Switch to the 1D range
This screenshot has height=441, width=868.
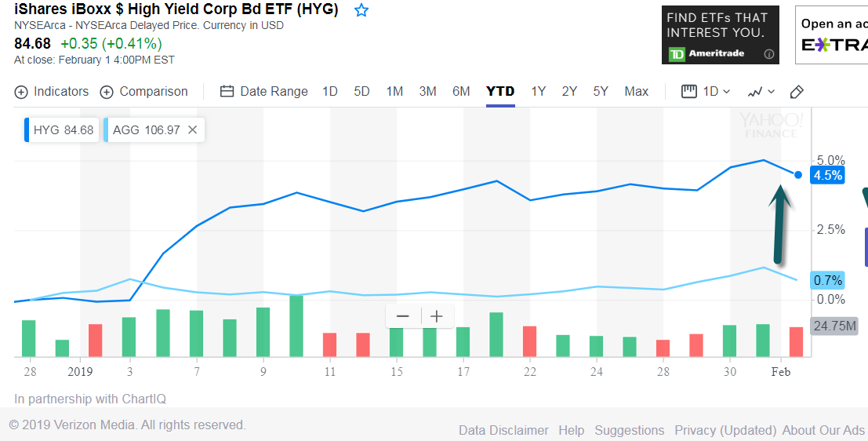coord(330,91)
